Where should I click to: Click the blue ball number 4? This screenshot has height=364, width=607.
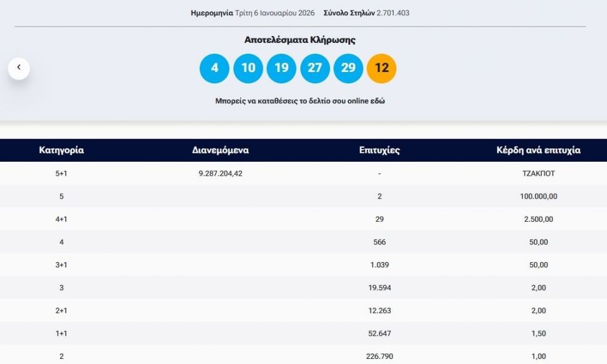click(x=214, y=68)
